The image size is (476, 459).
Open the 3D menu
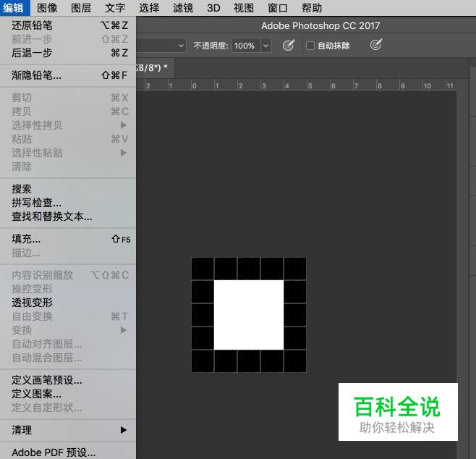pyautogui.click(x=213, y=8)
